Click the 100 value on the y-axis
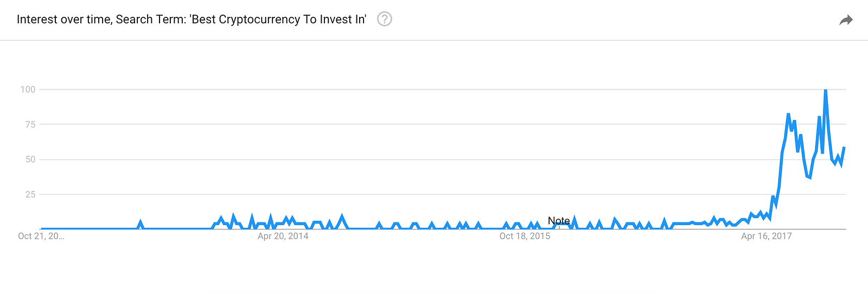The image size is (868, 293). click(28, 90)
